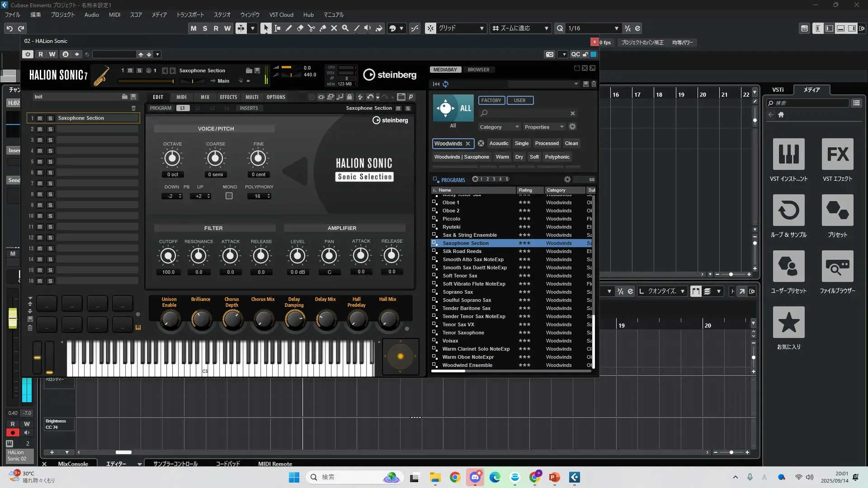Open the Transport menu

point(190,14)
